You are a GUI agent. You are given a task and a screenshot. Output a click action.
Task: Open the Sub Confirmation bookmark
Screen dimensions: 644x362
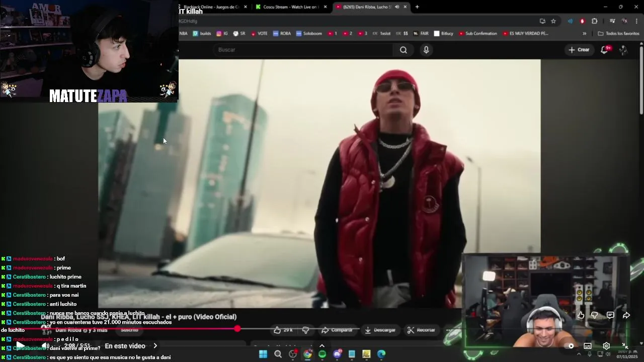477,34
